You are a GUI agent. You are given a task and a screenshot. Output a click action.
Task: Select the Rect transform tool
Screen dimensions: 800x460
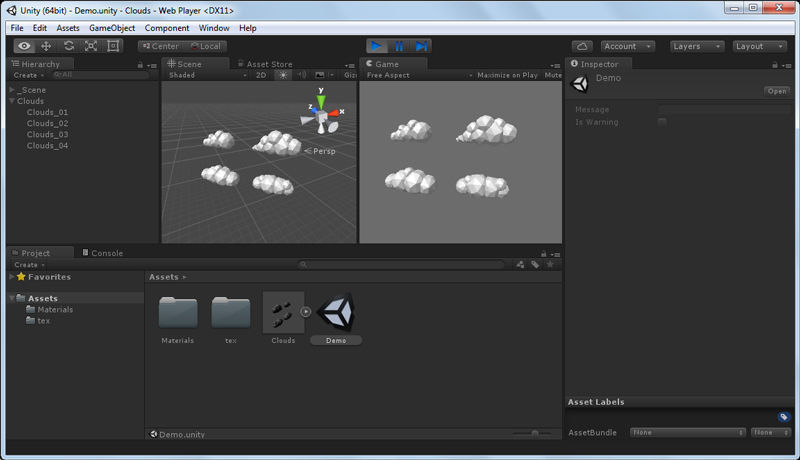[x=113, y=46]
